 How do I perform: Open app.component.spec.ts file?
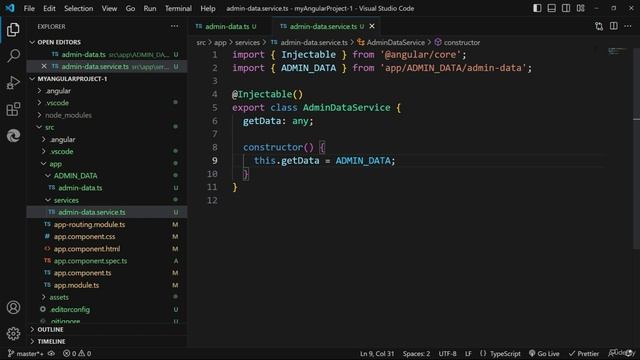[107, 261]
